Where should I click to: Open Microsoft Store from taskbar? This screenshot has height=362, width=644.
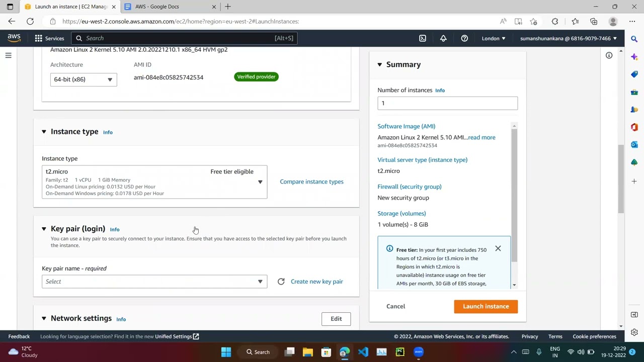coord(326,352)
